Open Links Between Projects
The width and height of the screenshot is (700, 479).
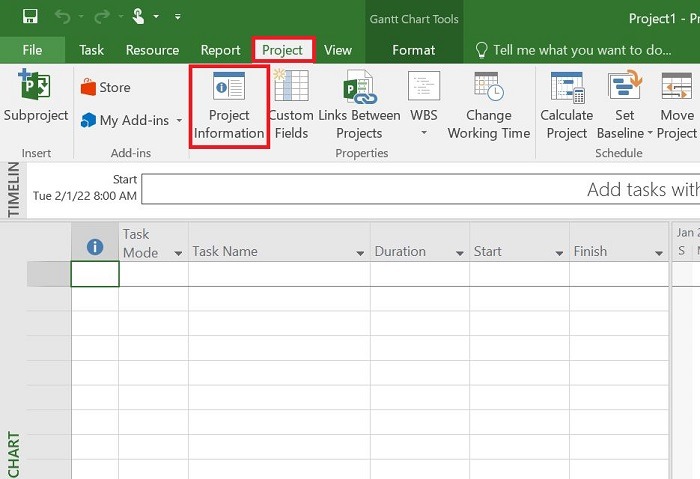[359, 105]
